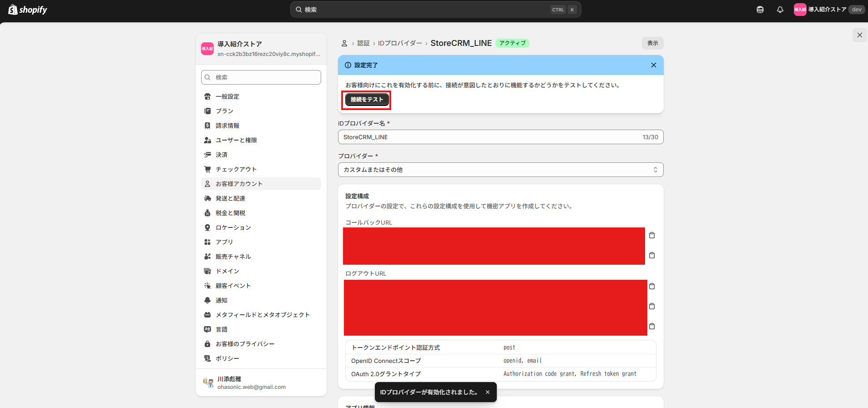The height and width of the screenshot is (408, 868).
Task: Close the settings panel
Action: pos(859,35)
